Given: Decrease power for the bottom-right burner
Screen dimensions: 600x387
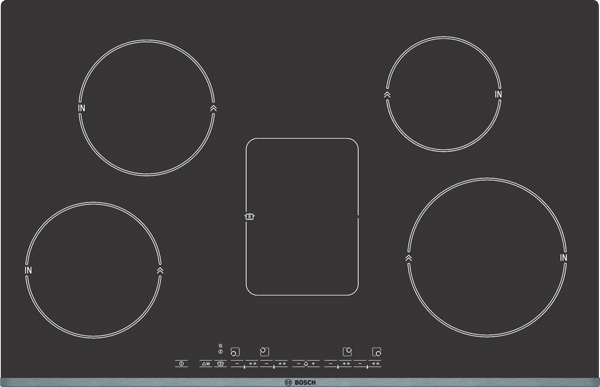Looking at the screenshot, I should [x=360, y=364].
